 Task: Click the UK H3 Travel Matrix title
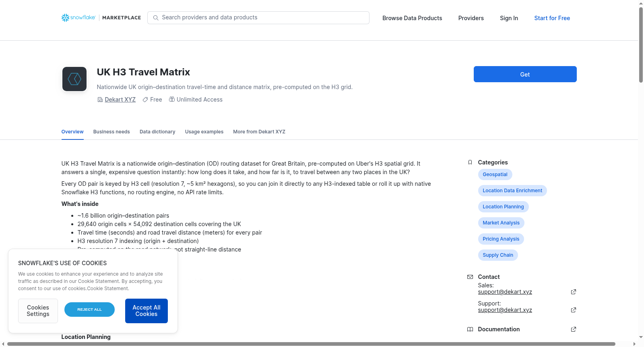tap(143, 72)
